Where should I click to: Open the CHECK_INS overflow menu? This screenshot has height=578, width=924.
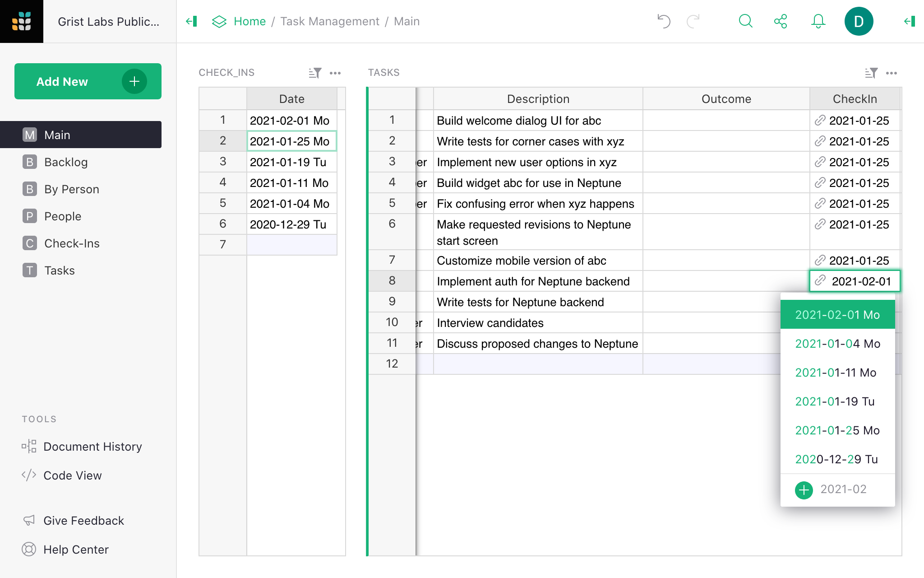(x=335, y=73)
